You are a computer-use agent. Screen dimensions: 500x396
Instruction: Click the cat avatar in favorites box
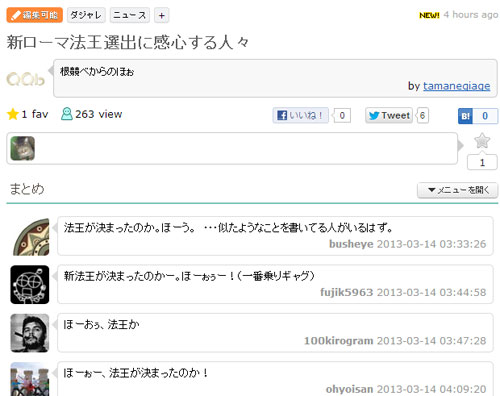22,148
